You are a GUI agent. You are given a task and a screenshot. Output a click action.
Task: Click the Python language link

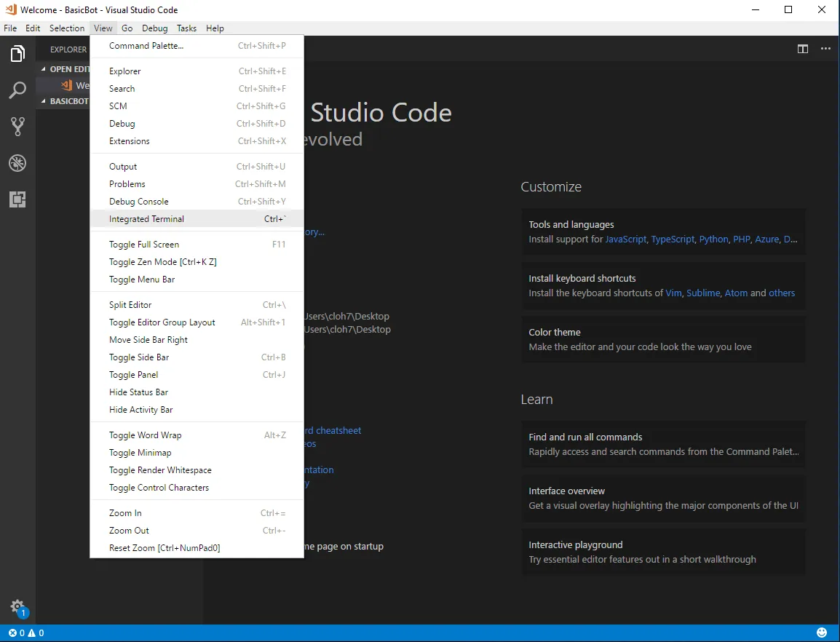tap(713, 239)
